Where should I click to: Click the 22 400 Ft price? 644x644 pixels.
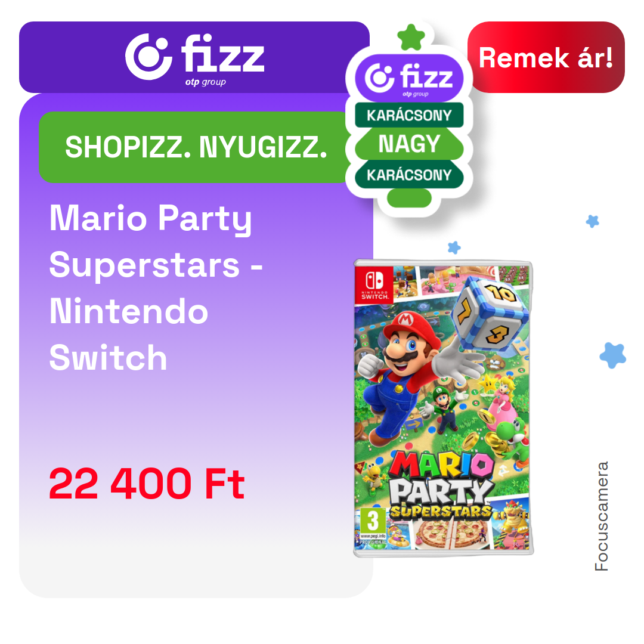[x=147, y=484]
